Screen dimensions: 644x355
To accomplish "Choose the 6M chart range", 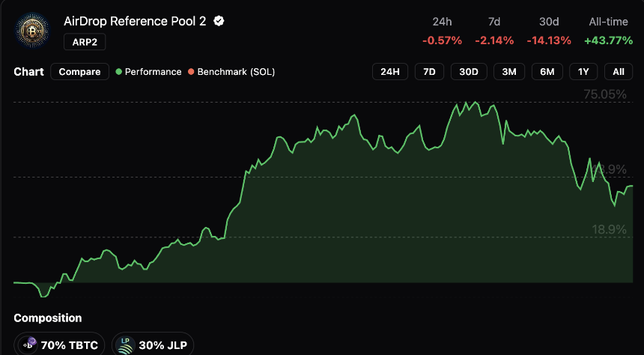I will pos(547,72).
